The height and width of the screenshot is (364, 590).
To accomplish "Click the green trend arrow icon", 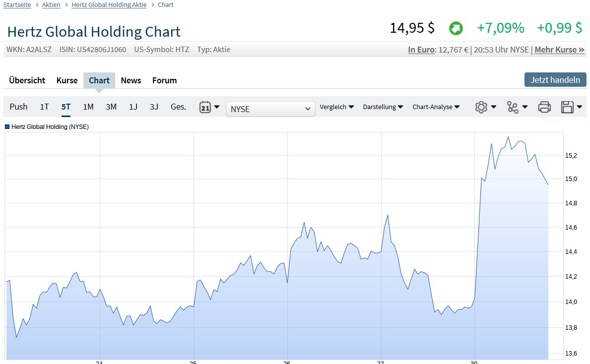I will click(456, 28).
